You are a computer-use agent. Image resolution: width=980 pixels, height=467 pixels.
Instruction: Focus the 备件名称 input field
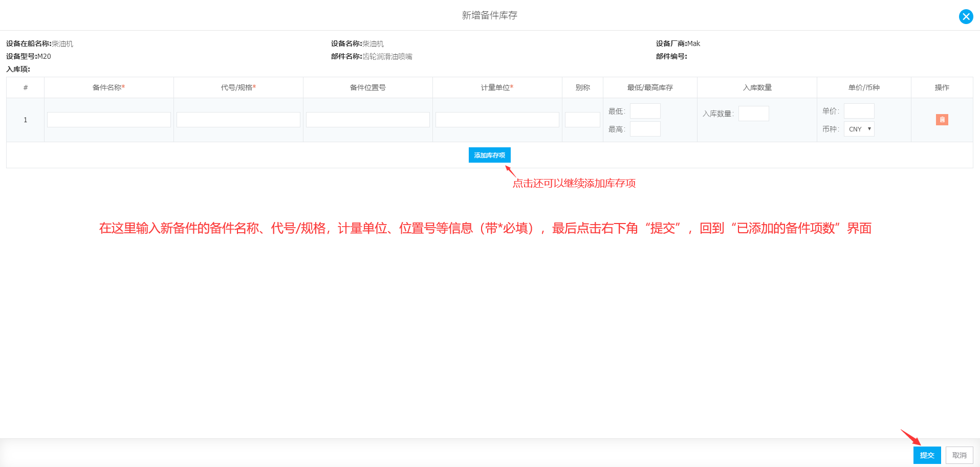coord(109,120)
